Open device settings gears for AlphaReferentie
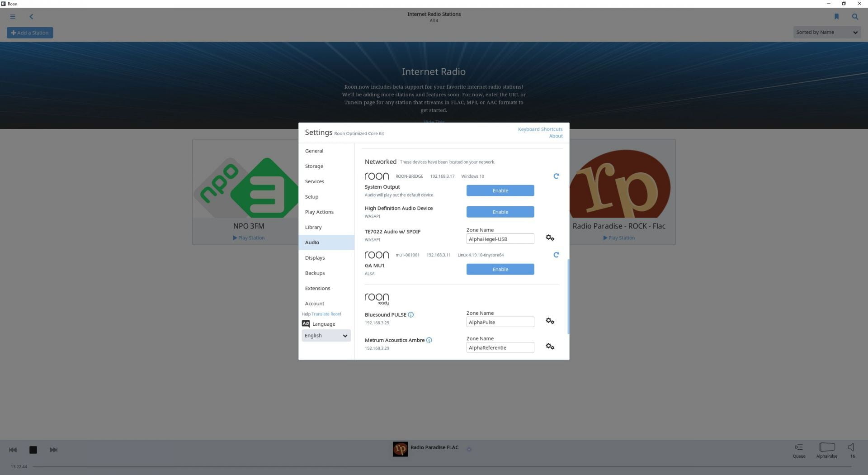 pyautogui.click(x=550, y=347)
